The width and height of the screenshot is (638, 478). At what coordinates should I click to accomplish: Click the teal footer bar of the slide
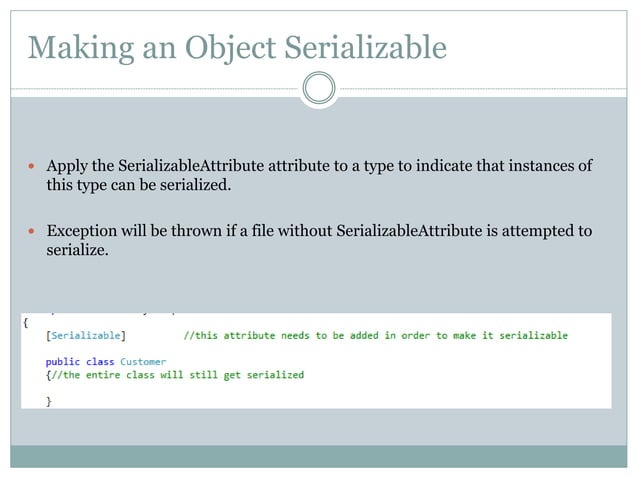coord(319,456)
